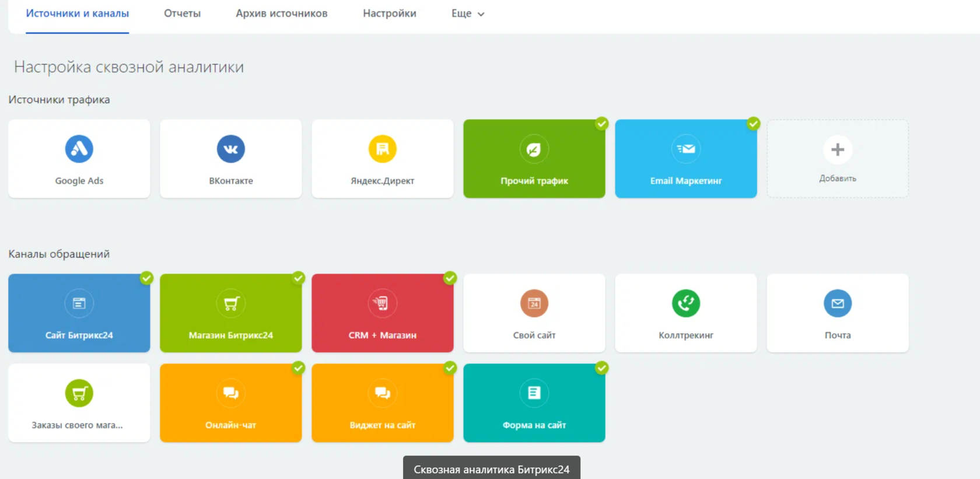
Task: Click the Сайт Битрикс24 label
Action: tap(79, 335)
